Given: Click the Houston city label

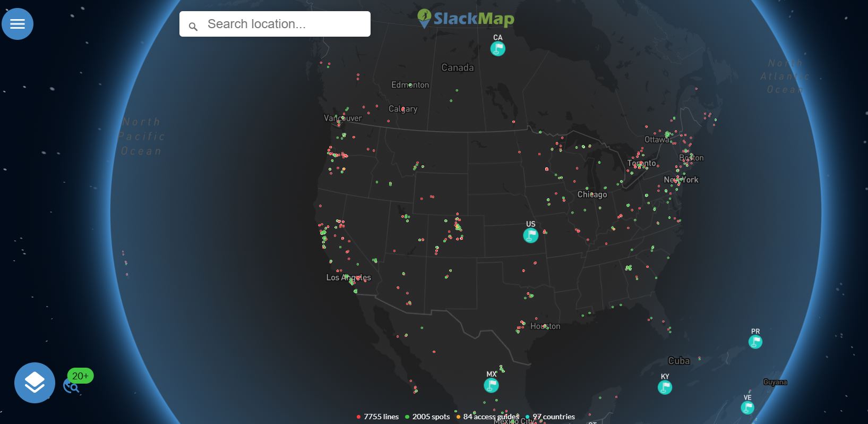Looking at the screenshot, I should (545, 326).
